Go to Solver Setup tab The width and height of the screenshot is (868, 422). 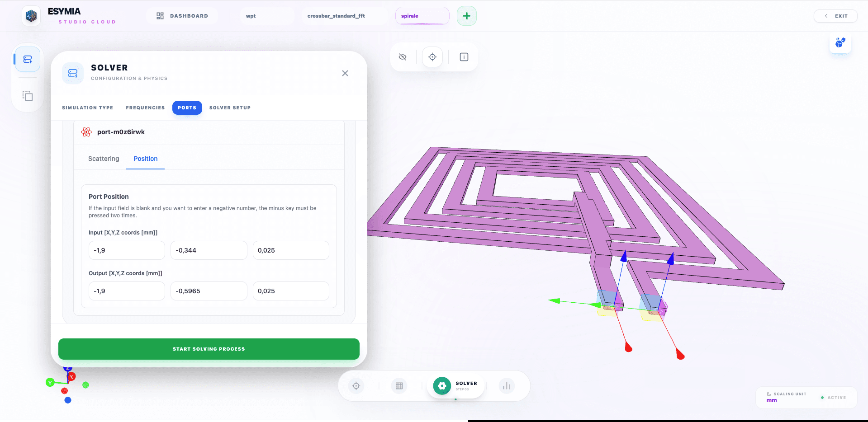pyautogui.click(x=230, y=108)
